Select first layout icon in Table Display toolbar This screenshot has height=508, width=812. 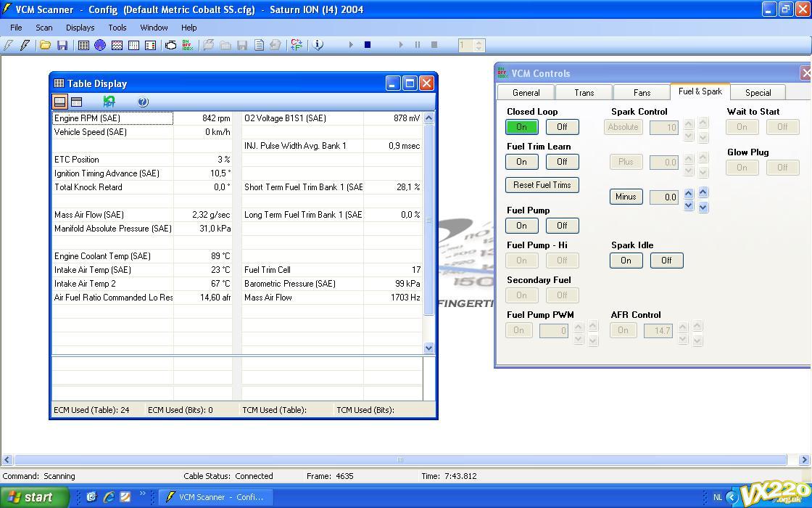click(x=60, y=102)
